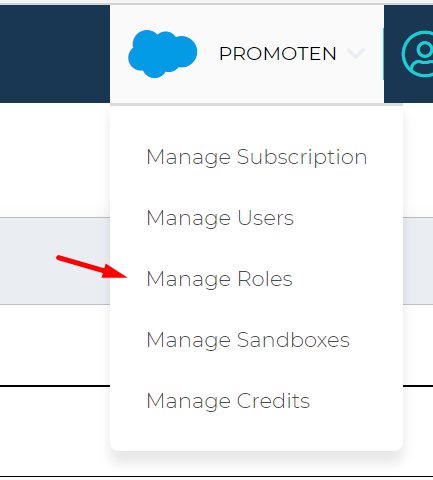The width and height of the screenshot is (433, 480).
Task: Click the white row below the gray row
Action: (x=55, y=345)
